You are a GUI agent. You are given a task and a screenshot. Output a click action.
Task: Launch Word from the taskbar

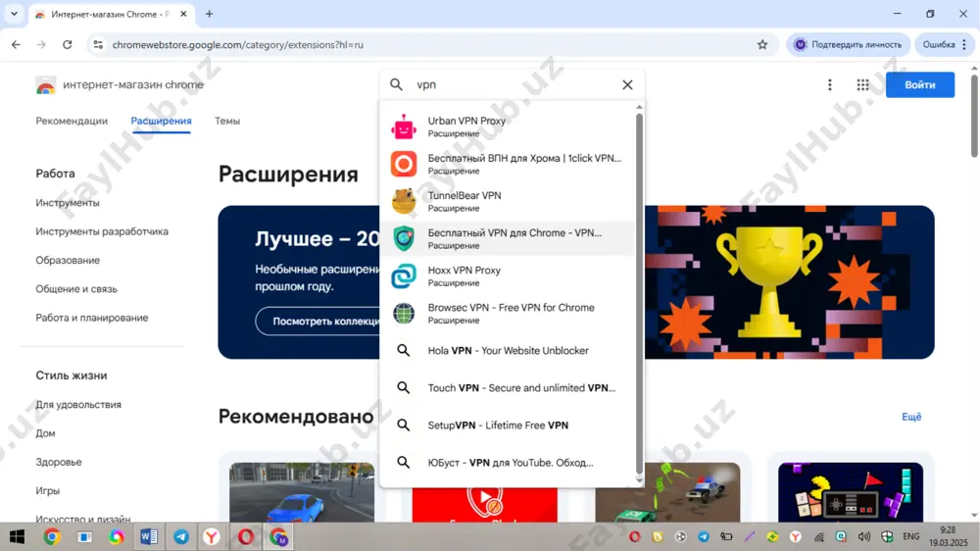pos(149,536)
